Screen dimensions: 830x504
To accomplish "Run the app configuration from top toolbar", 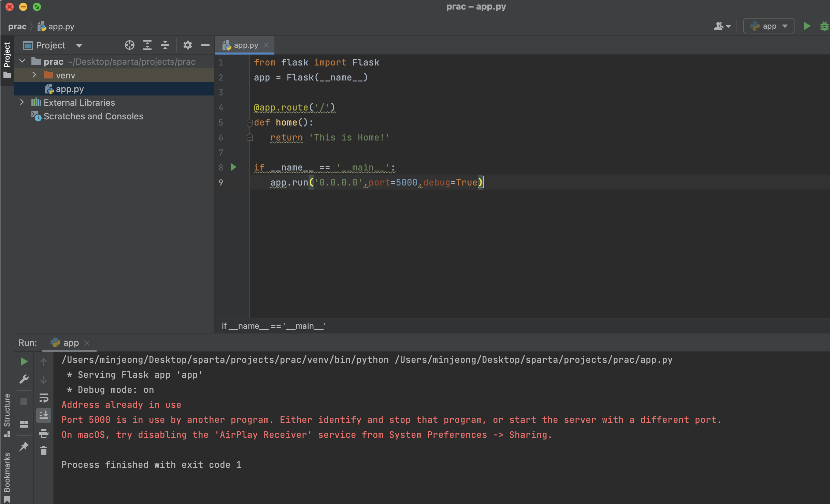I will pos(807,26).
